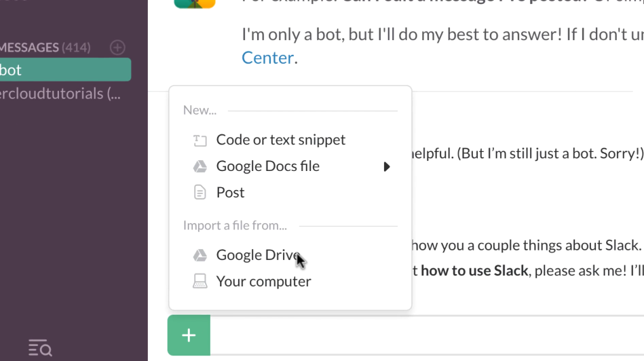Click the document icon beside Post
This screenshot has height=361, width=644.
point(200,192)
